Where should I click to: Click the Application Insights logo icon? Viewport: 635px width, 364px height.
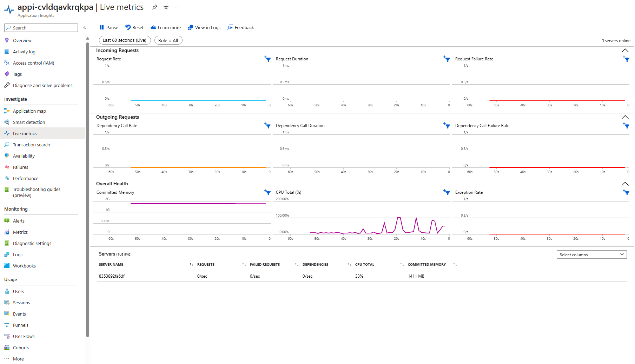click(x=9, y=10)
